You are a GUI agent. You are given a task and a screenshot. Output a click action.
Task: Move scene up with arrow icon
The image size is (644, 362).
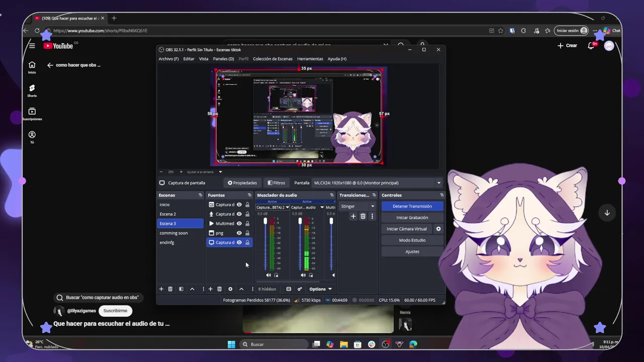[x=192, y=289]
